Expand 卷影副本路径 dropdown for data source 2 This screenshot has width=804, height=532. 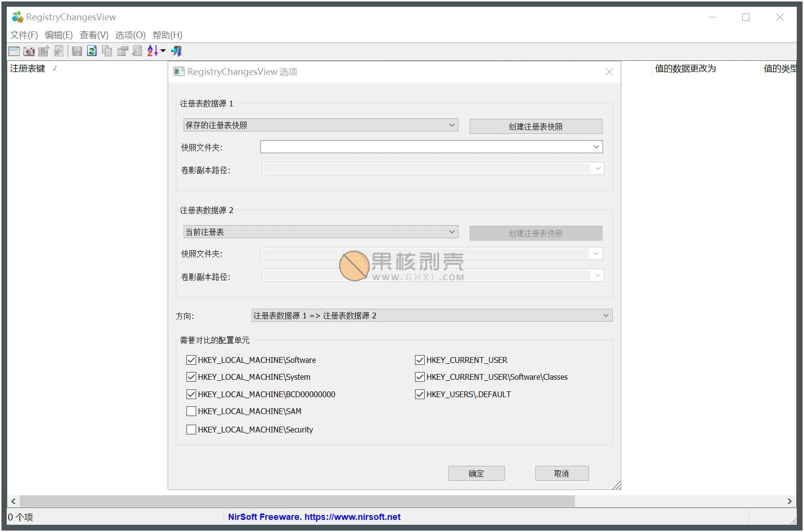598,275
